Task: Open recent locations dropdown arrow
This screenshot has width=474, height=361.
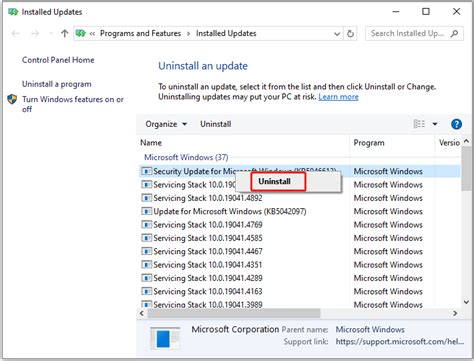Action: (51, 33)
